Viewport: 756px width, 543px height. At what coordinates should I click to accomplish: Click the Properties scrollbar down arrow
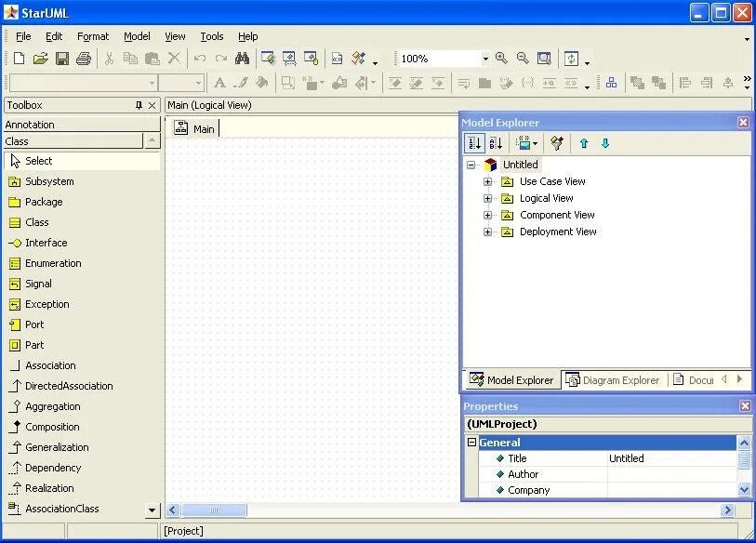(744, 489)
